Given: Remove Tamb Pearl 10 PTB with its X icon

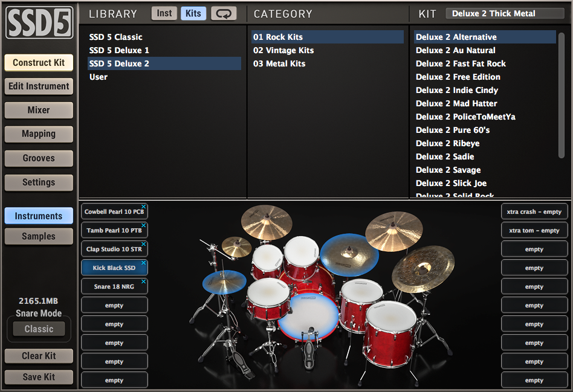Looking at the screenshot, I should click(144, 225).
